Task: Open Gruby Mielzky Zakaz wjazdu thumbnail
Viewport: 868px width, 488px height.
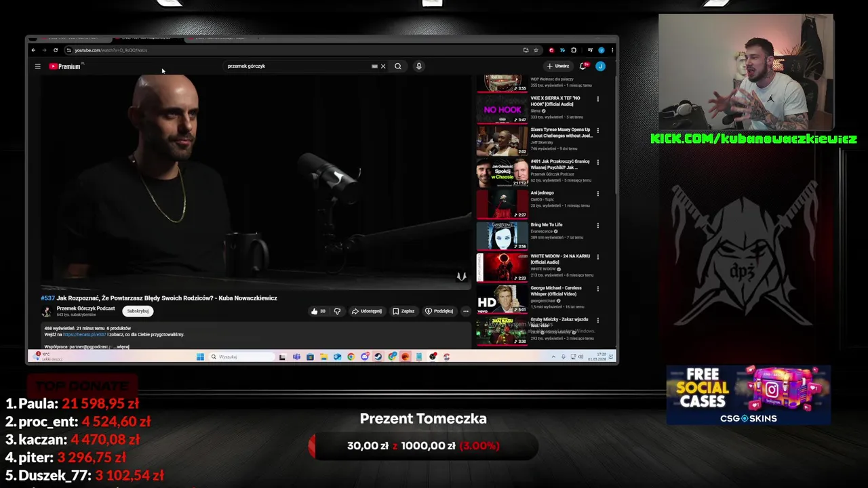Action: [502, 331]
